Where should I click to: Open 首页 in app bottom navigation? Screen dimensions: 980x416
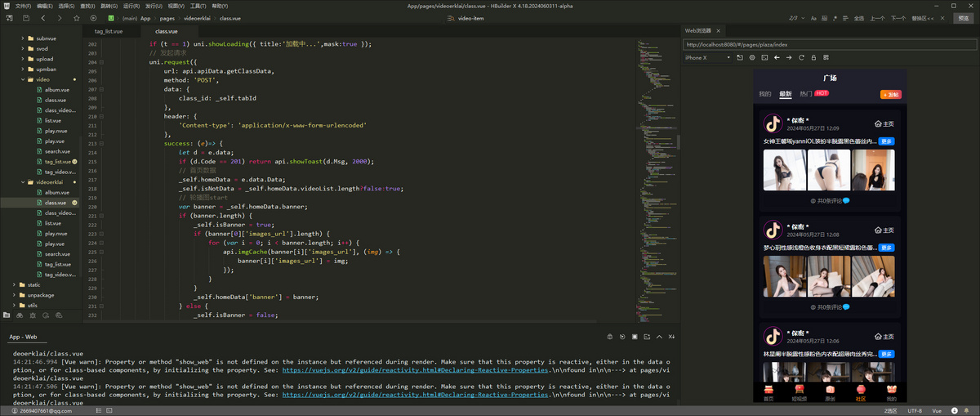tap(768, 393)
